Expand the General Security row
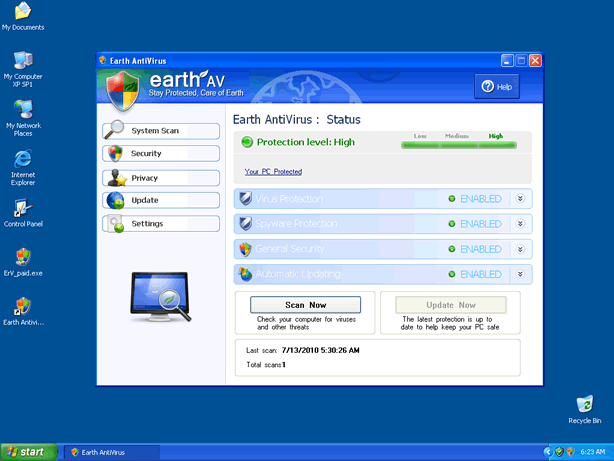 pos(520,249)
